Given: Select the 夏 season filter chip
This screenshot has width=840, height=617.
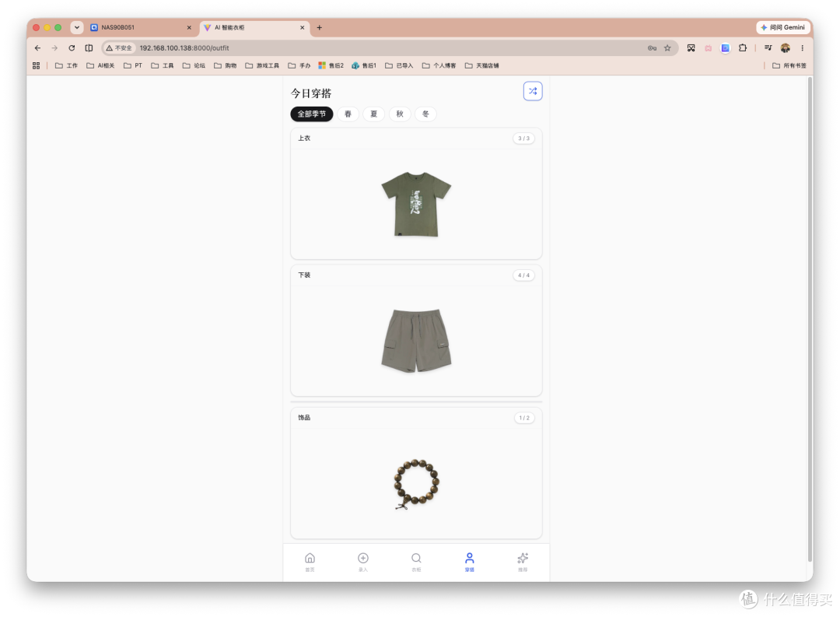Looking at the screenshot, I should [x=374, y=114].
